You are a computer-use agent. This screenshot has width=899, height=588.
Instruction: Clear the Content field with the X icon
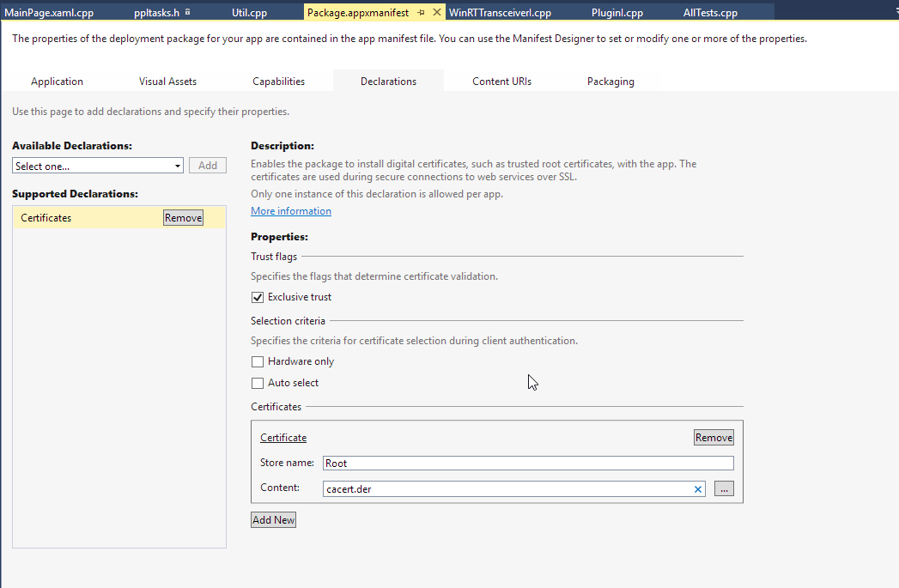pyautogui.click(x=698, y=489)
